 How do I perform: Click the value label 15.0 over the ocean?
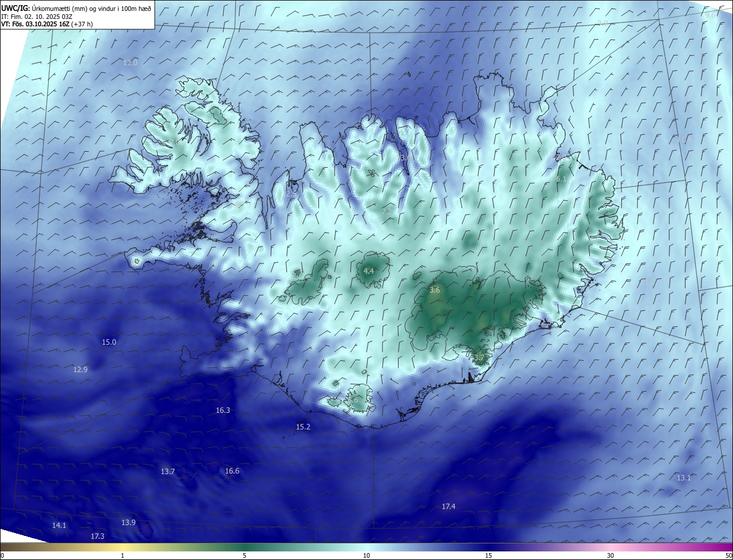point(109,342)
